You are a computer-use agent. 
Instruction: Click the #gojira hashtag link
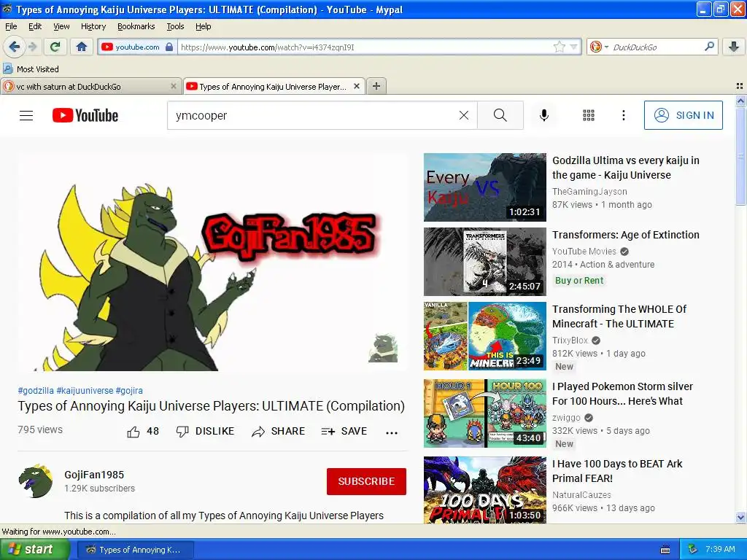[x=129, y=391]
